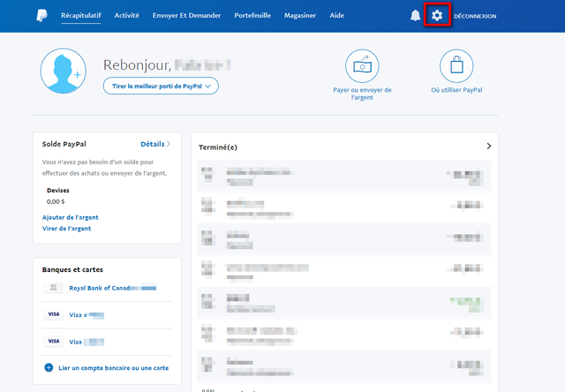Click the pay or send money icon

pos(362,65)
